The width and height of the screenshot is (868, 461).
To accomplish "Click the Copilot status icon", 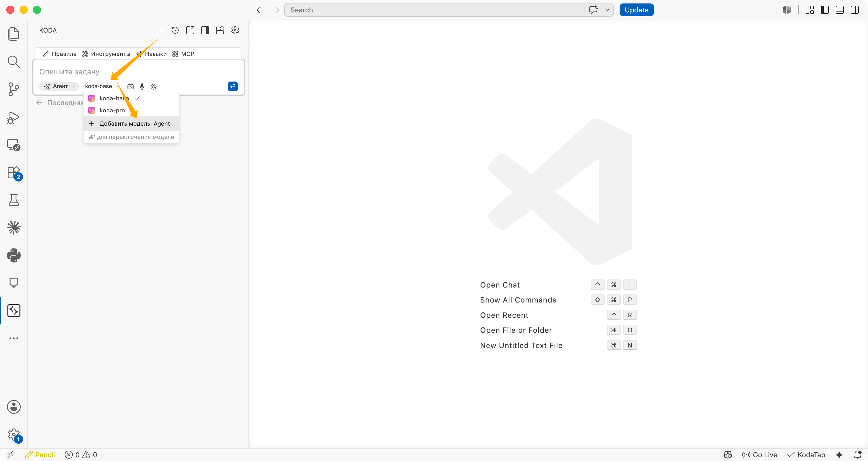I will pyautogui.click(x=728, y=455).
